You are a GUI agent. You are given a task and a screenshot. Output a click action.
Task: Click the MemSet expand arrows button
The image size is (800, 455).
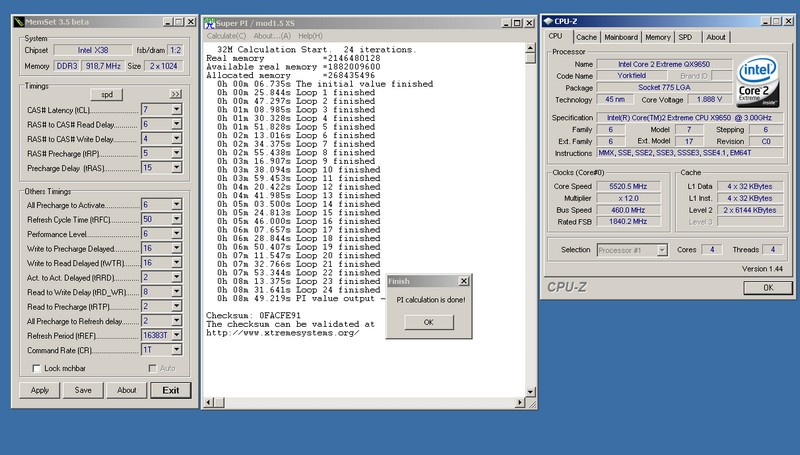click(176, 94)
